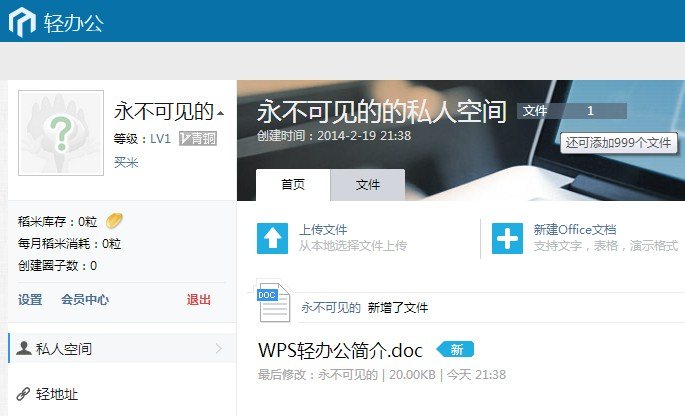Click the 创建圈子数：0 text
685x416 pixels.
(x=57, y=266)
